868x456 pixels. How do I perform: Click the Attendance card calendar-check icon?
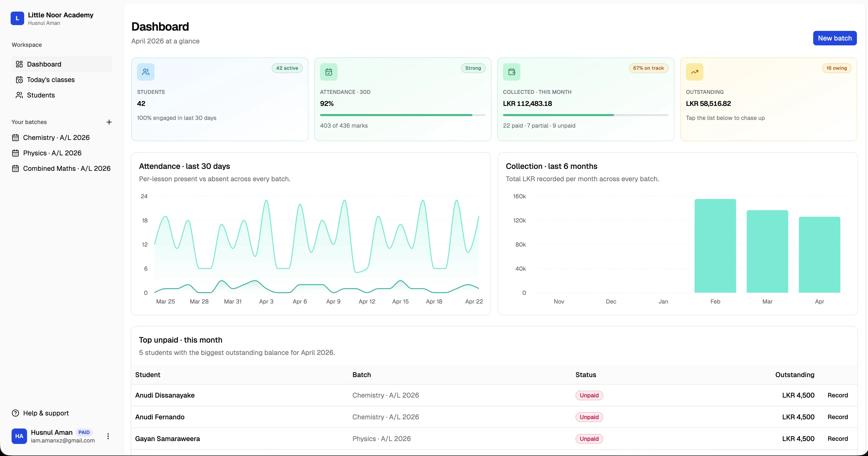coord(329,72)
